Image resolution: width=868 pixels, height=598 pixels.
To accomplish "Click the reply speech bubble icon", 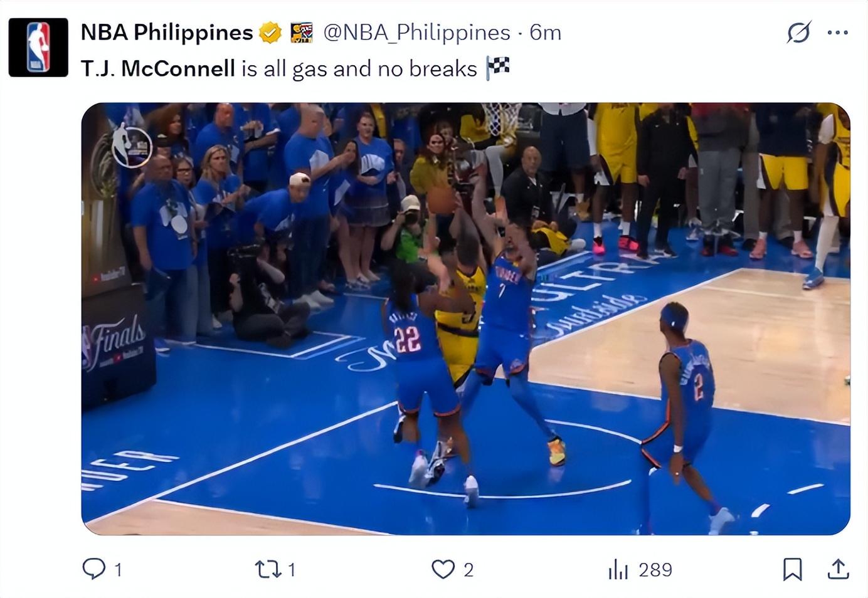I will 94,569.
